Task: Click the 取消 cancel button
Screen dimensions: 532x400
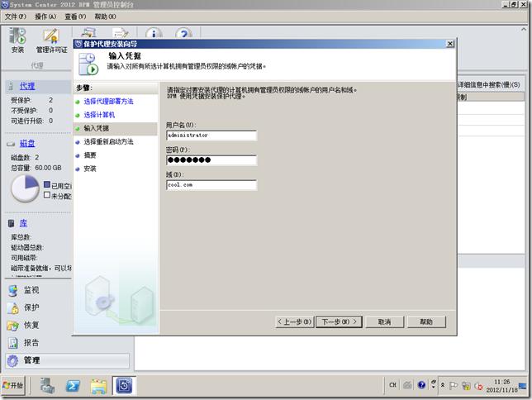Action: click(x=384, y=321)
